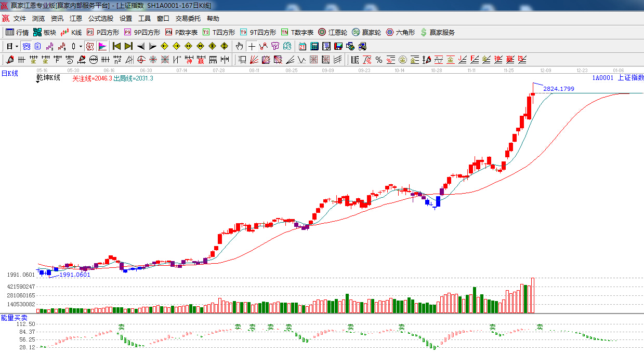The image size is (644, 354).
Task: Click the first 卖 sell marker in indicator
Action: [x=122, y=328]
